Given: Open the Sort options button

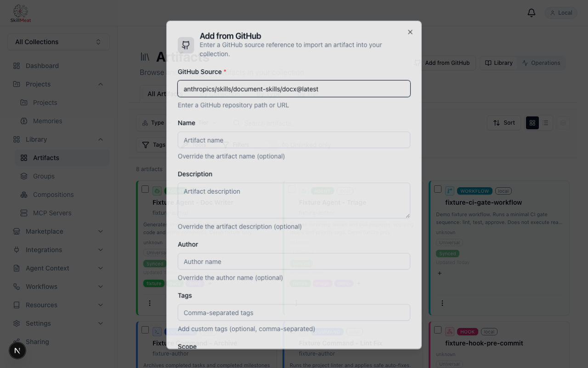Looking at the screenshot, I should click(504, 123).
